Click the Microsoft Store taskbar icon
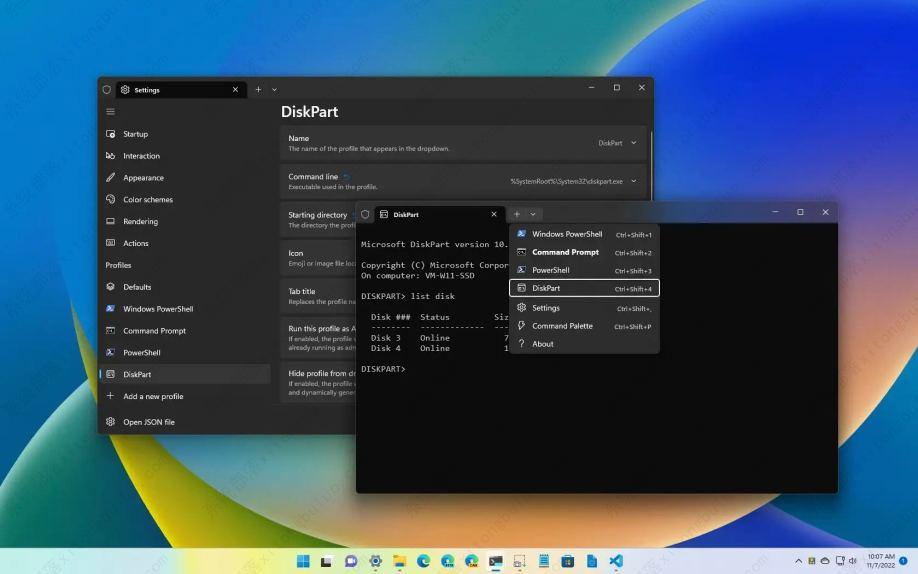 567,561
